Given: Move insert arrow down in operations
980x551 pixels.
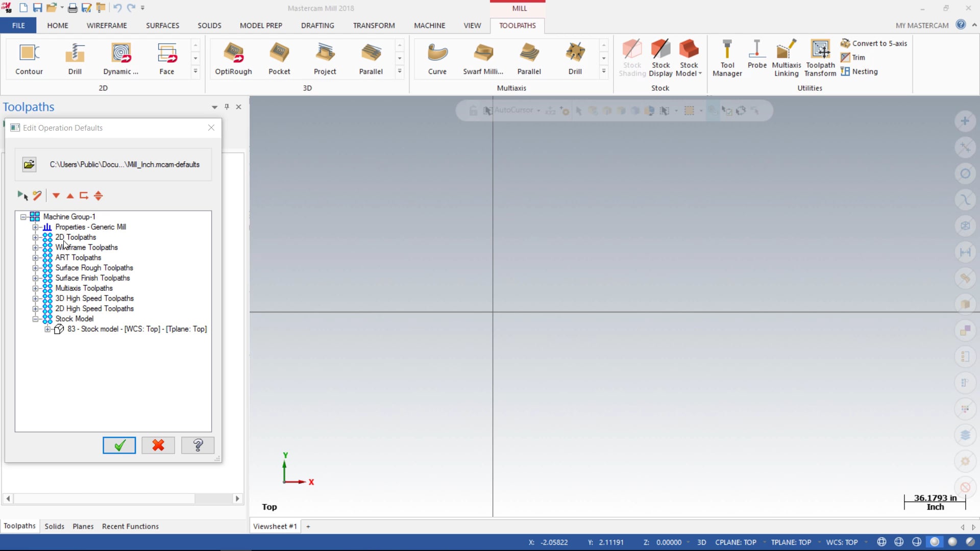Looking at the screenshot, I should 56,195.
